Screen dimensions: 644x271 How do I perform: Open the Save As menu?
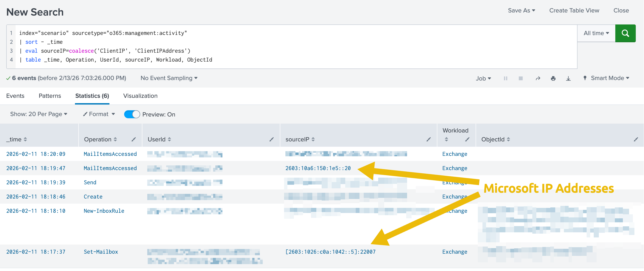click(x=521, y=10)
